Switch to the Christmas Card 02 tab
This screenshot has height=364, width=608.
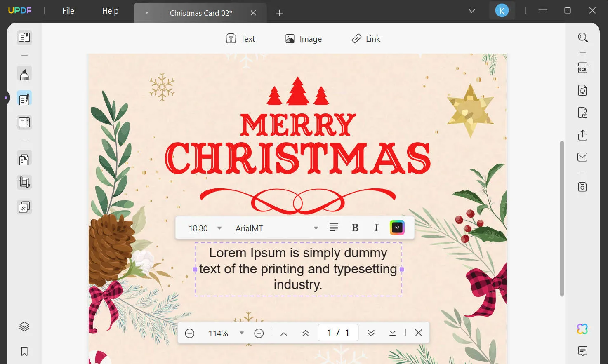pos(200,13)
